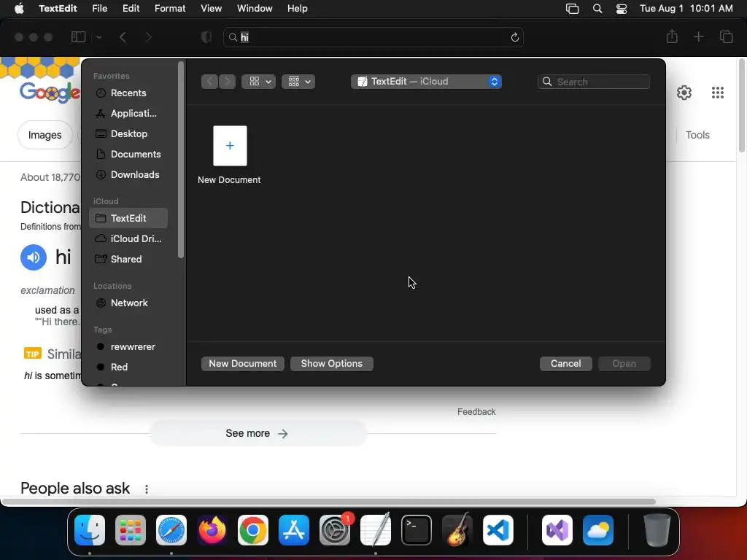Viewport: 747px width, 560px height.
Task: Select Applications in sidebar favorites
Action: click(x=128, y=113)
